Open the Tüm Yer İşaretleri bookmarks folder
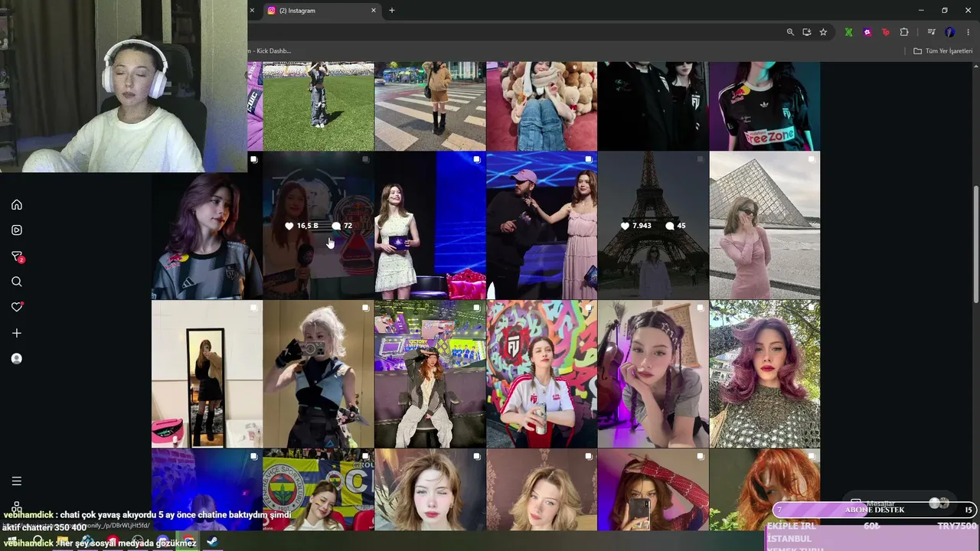Image resolution: width=980 pixels, height=551 pixels. coord(942,51)
